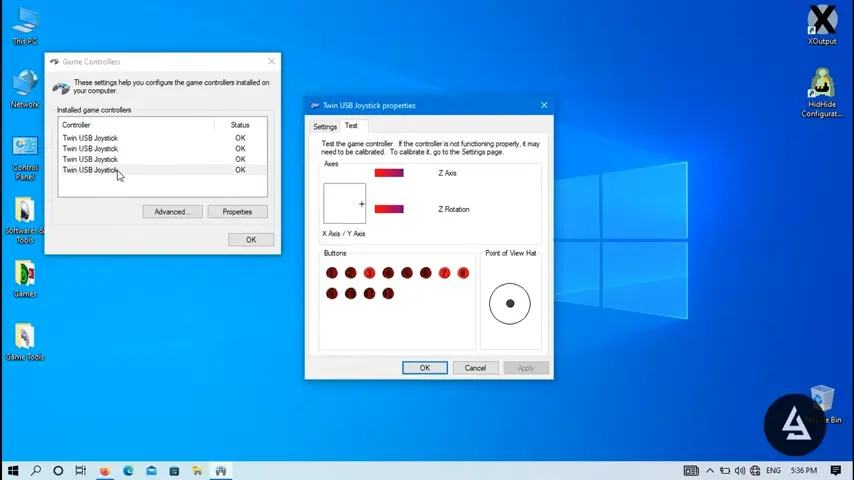Click the Z Axis bar indicator
This screenshot has height=480, width=854.
coord(389,173)
